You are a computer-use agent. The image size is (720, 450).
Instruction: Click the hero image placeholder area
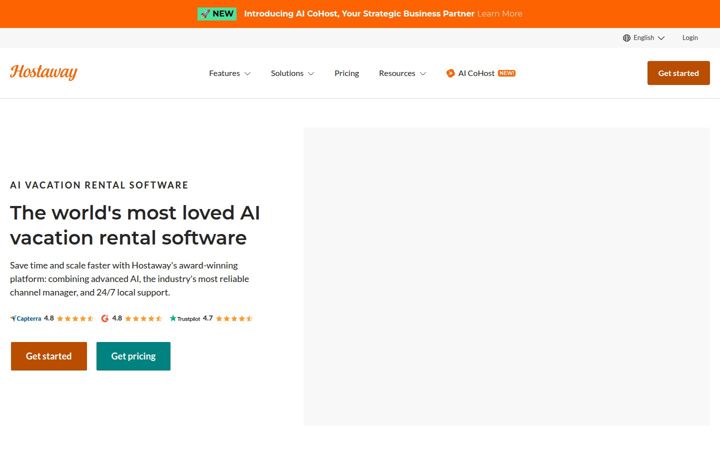(x=506, y=277)
